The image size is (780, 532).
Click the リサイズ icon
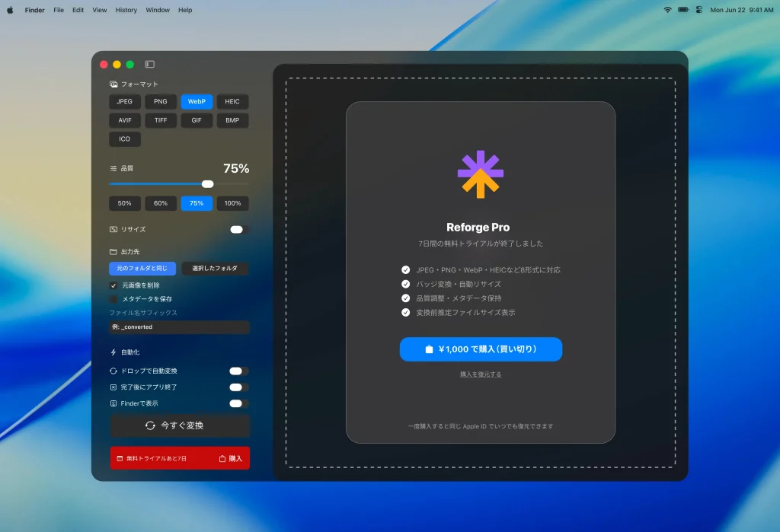point(113,229)
